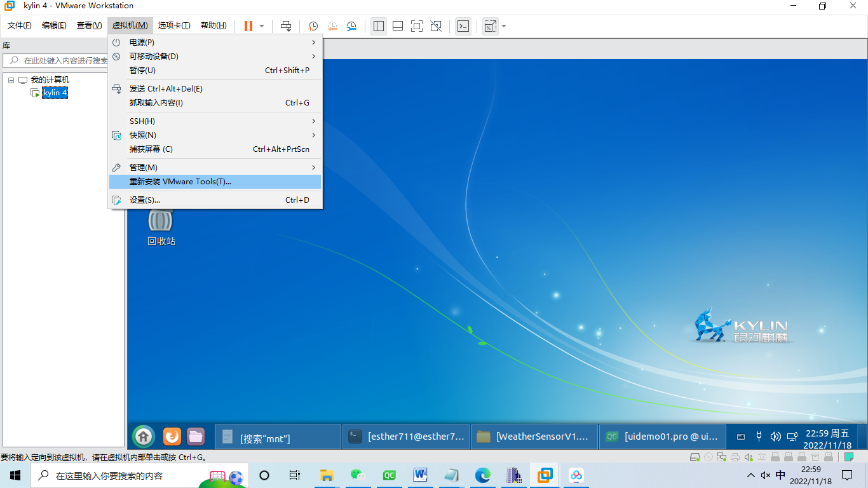The width and height of the screenshot is (868, 488).
Task: Expand the 电源(P) submenu
Action: 215,42
